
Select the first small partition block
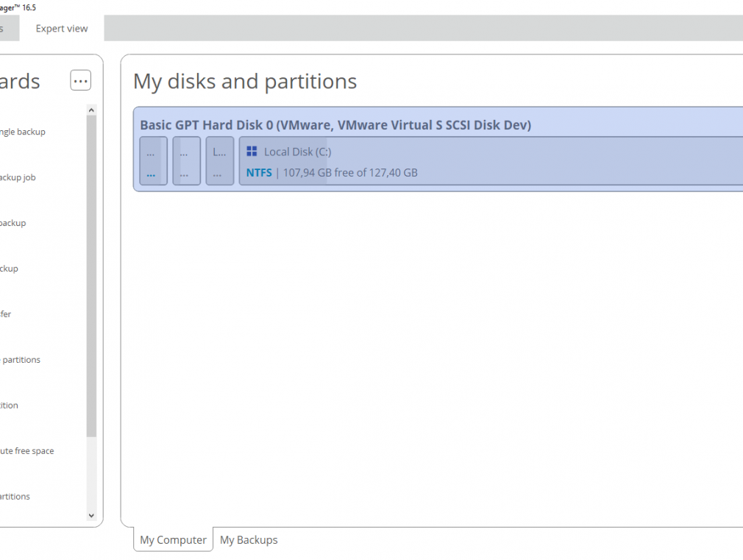[x=154, y=160]
